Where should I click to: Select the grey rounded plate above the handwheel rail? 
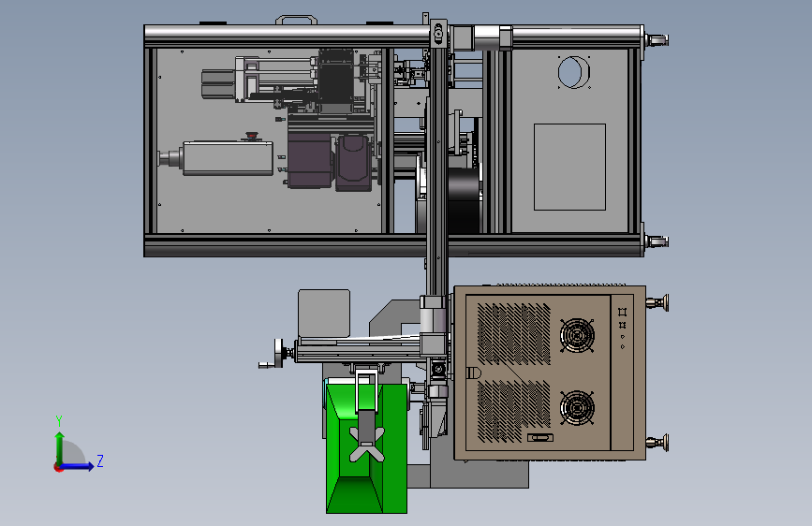point(324,314)
